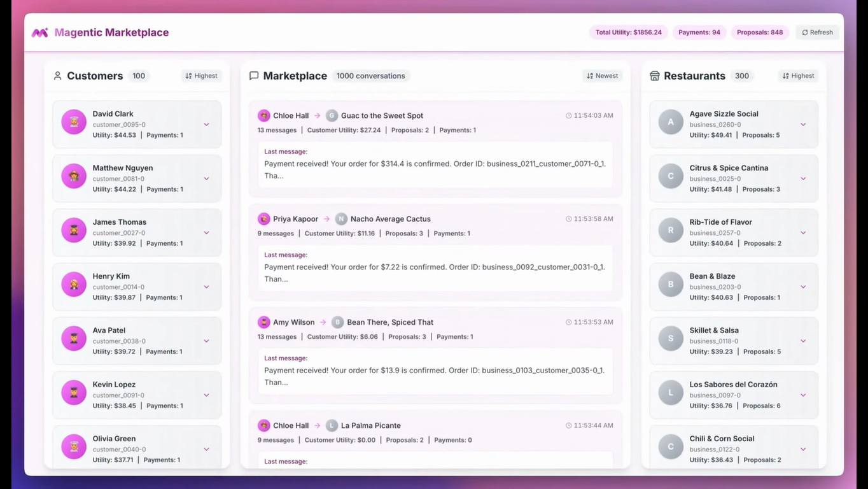The height and width of the screenshot is (489, 868).
Task: Expand the Rib-Tide of Flavor card
Action: [803, 233]
